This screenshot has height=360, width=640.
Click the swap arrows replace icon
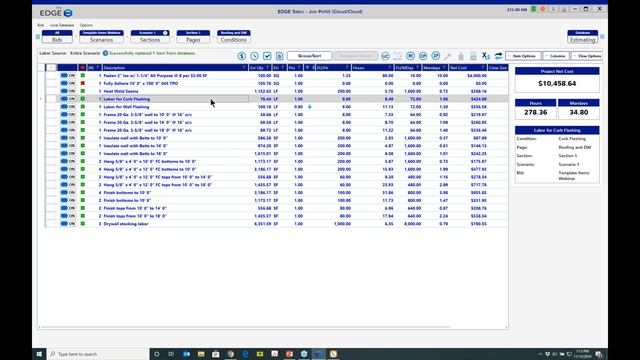tap(498, 56)
